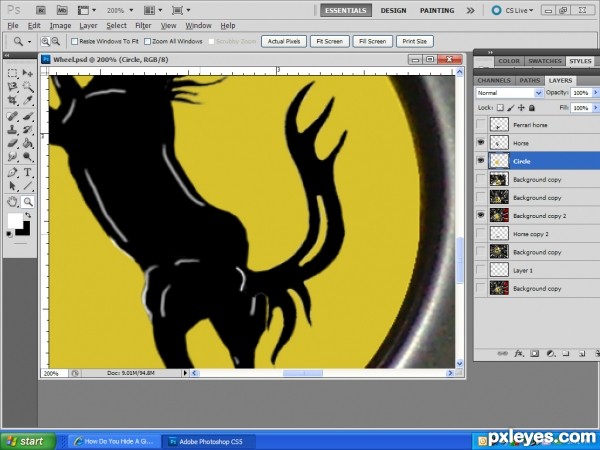The height and width of the screenshot is (450, 600).
Task: Add a layer mask
Action: point(535,353)
